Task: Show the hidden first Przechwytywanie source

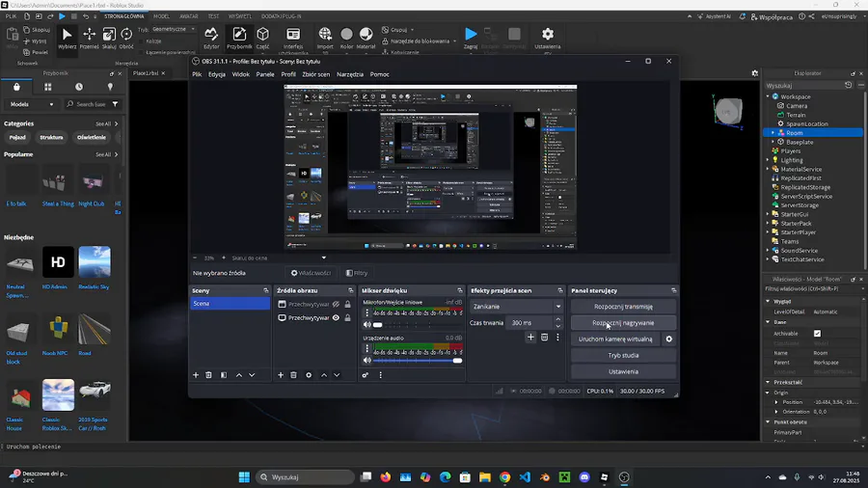Action: [x=336, y=305]
